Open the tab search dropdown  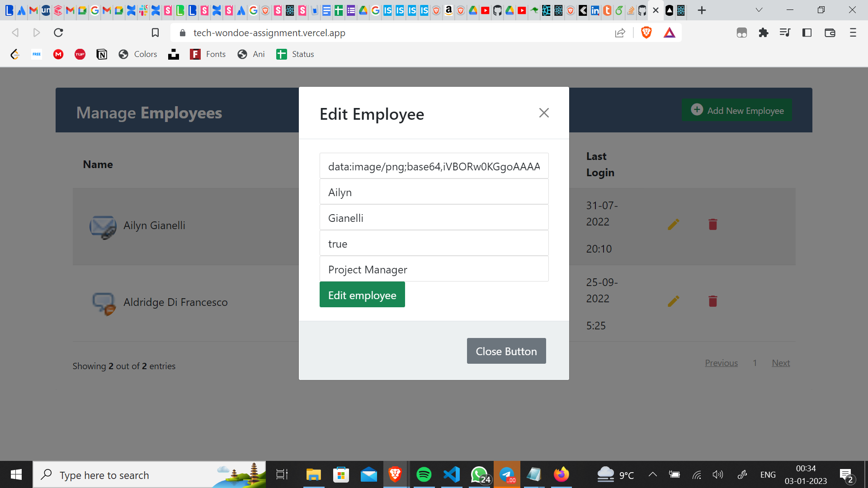click(759, 9)
